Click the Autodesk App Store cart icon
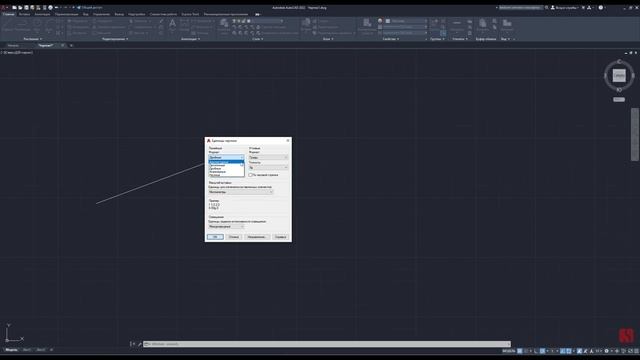Screen dimensions: 640x360 pyautogui.click(x=583, y=7)
